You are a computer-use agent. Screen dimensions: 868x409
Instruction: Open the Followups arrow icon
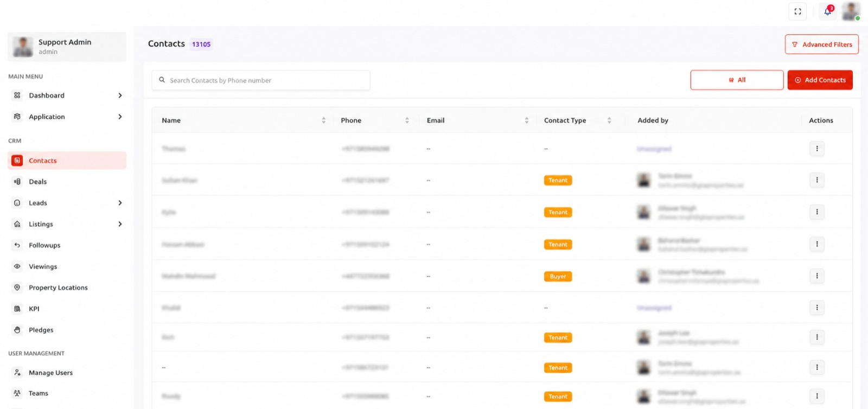[17, 245]
